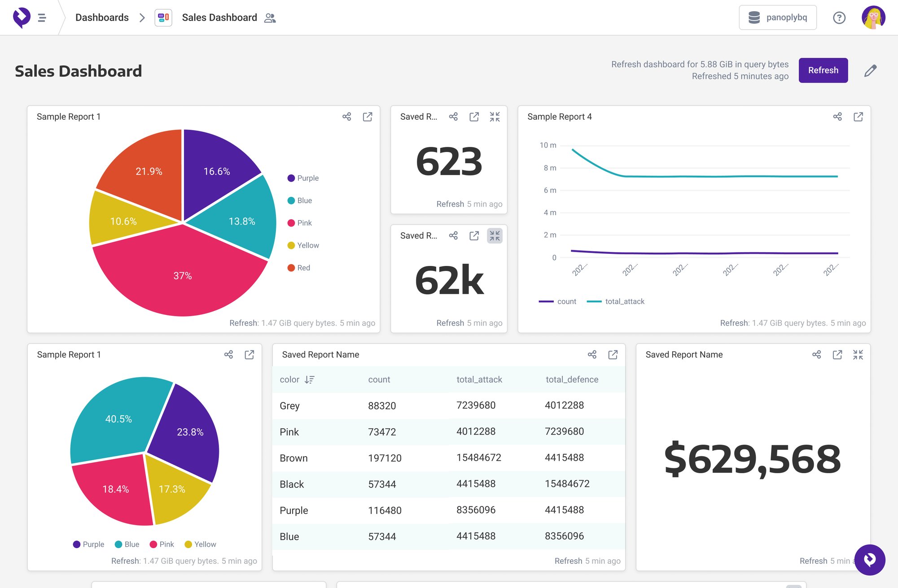Toggle the sort order on the color column
Image resolution: width=898 pixels, height=588 pixels.
[309, 379]
